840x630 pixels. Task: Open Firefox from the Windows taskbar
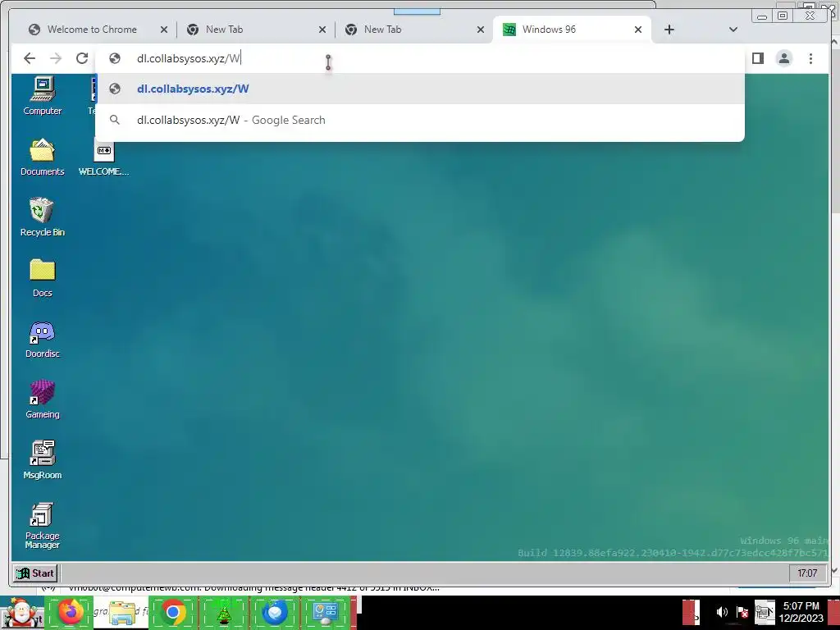click(x=71, y=612)
